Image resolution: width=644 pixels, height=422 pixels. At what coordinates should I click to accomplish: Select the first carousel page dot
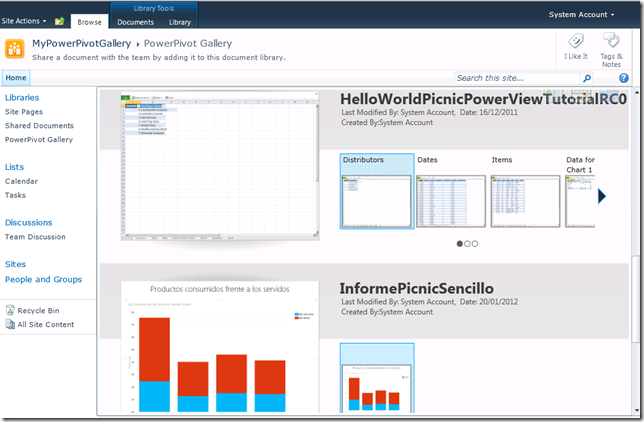point(460,243)
